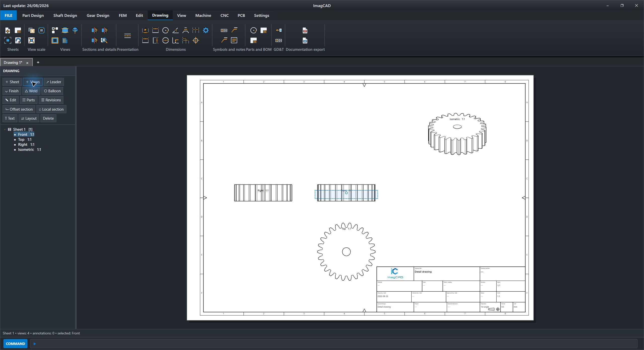This screenshot has height=350, width=644.
Task: Click the Delete button in panel
Action: point(48,118)
